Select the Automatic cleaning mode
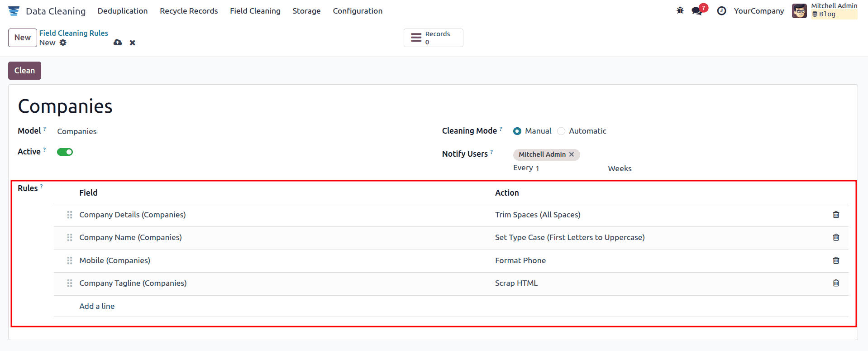 pyautogui.click(x=561, y=131)
